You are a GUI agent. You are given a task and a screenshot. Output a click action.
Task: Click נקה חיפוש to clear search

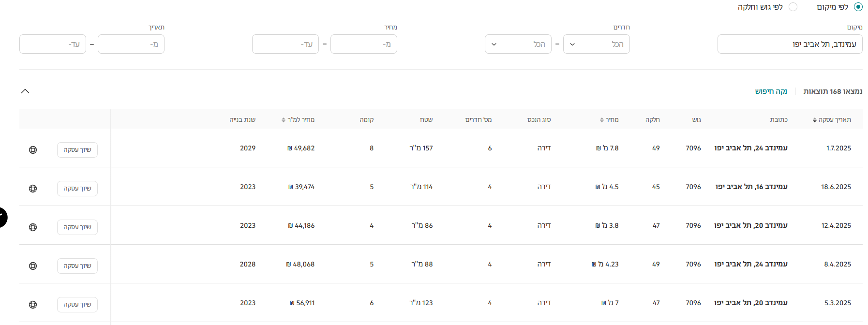coord(771,91)
